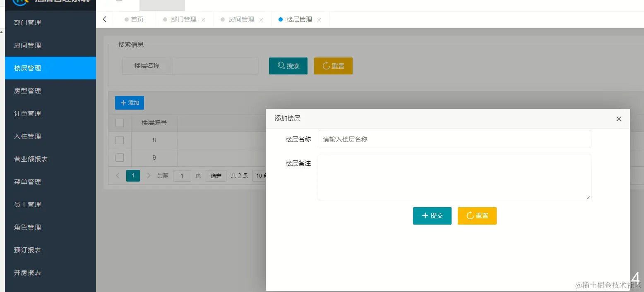644x292 pixels.
Task: Click the blue 添加 button
Action: tap(130, 103)
